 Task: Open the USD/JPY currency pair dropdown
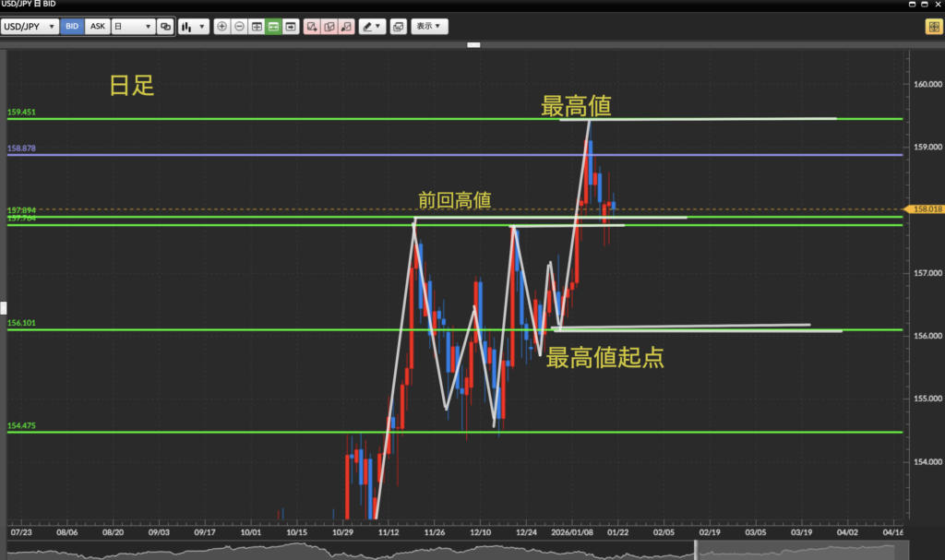tap(30, 27)
